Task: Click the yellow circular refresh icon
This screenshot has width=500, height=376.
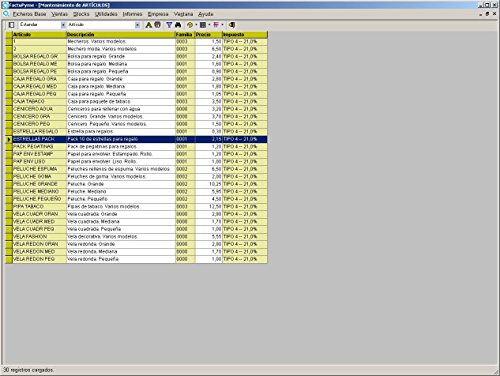Action: coord(190,25)
